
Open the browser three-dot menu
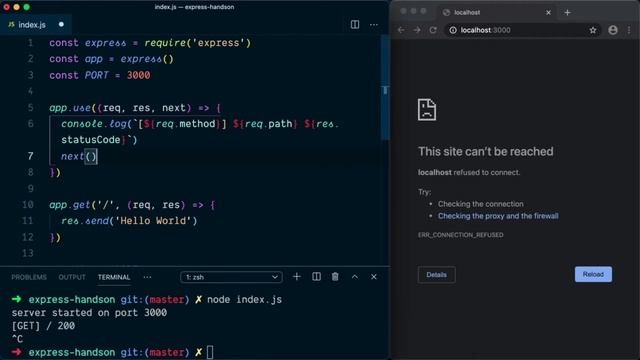[629, 30]
